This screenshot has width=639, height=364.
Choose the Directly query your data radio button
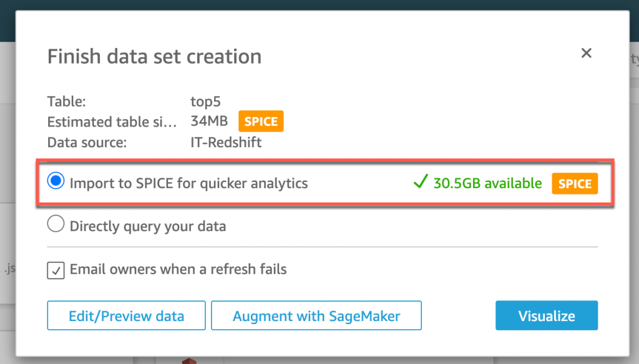coord(56,226)
